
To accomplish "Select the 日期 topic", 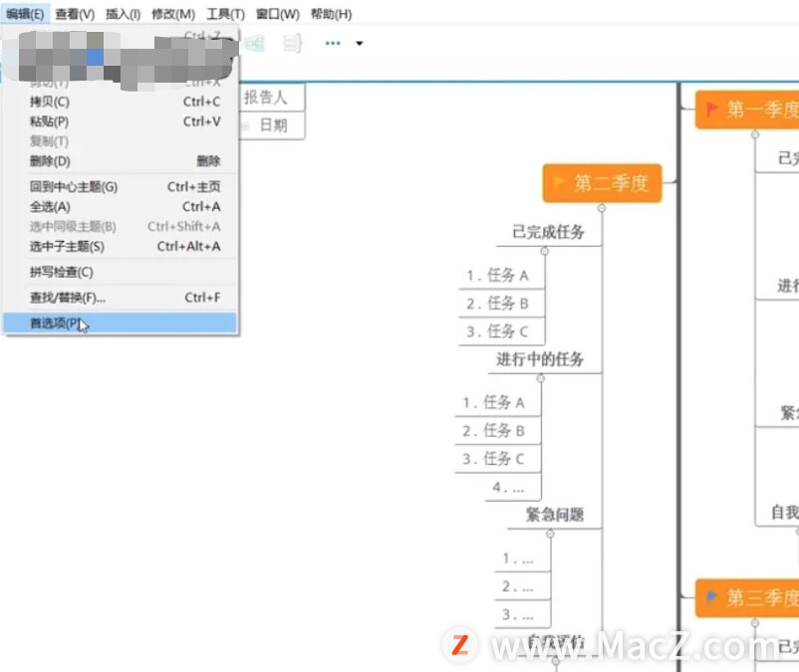I will [x=274, y=125].
